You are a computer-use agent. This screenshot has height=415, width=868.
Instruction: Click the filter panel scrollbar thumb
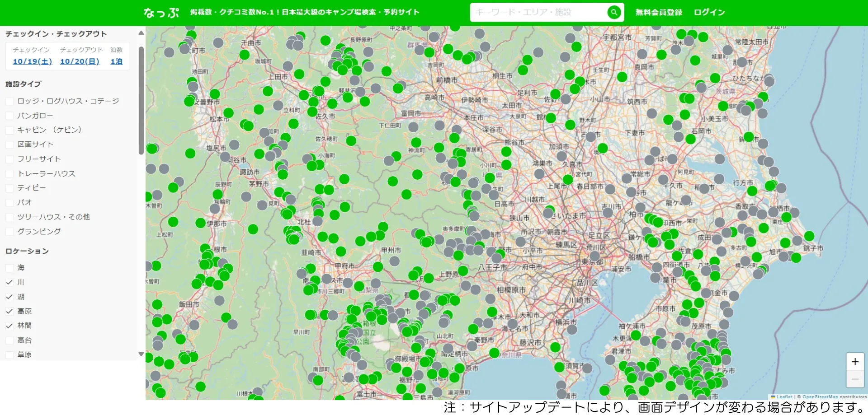tap(141, 100)
